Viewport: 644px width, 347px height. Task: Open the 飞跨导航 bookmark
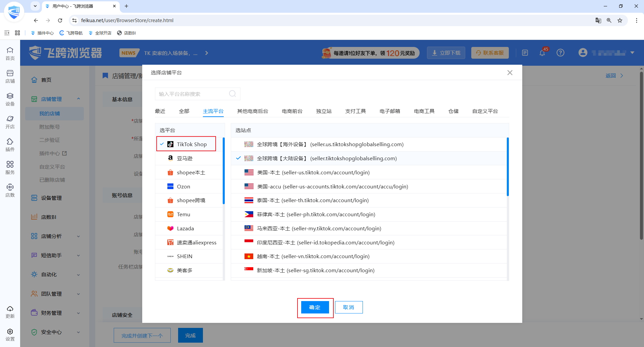click(x=71, y=33)
